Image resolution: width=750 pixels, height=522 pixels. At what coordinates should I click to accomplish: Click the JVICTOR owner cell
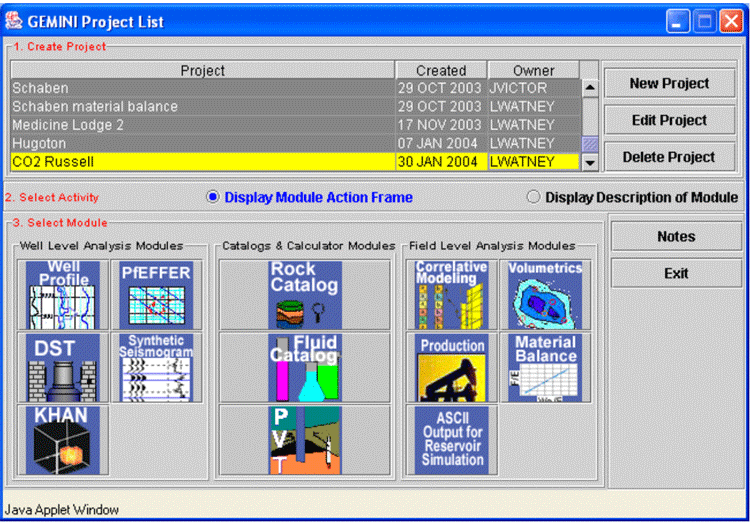point(533,88)
